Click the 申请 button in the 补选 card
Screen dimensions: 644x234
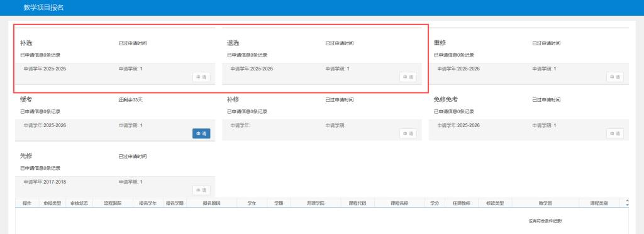point(201,77)
